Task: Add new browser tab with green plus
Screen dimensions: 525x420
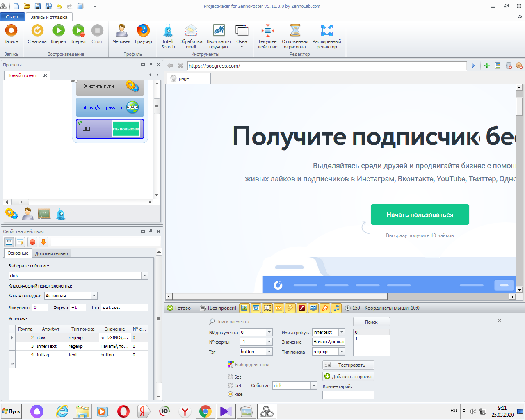Action: pyautogui.click(x=487, y=66)
